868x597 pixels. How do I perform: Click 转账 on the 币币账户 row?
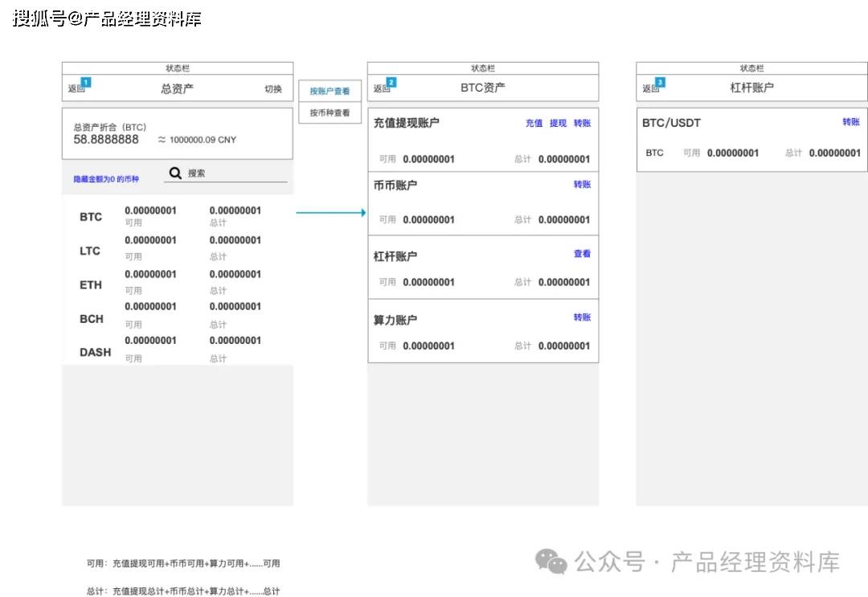[582, 184]
